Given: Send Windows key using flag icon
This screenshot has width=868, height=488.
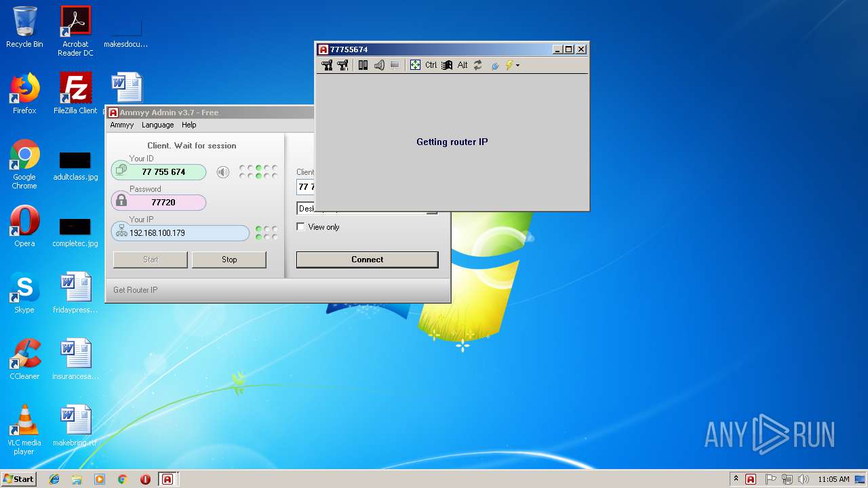Looking at the screenshot, I should point(447,65).
